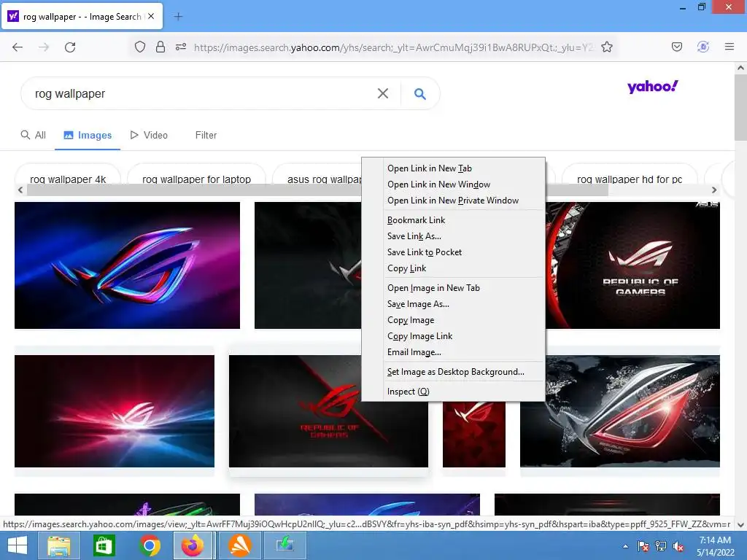
Task: Select Inspect (Q) in context menu
Action: click(453, 392)
